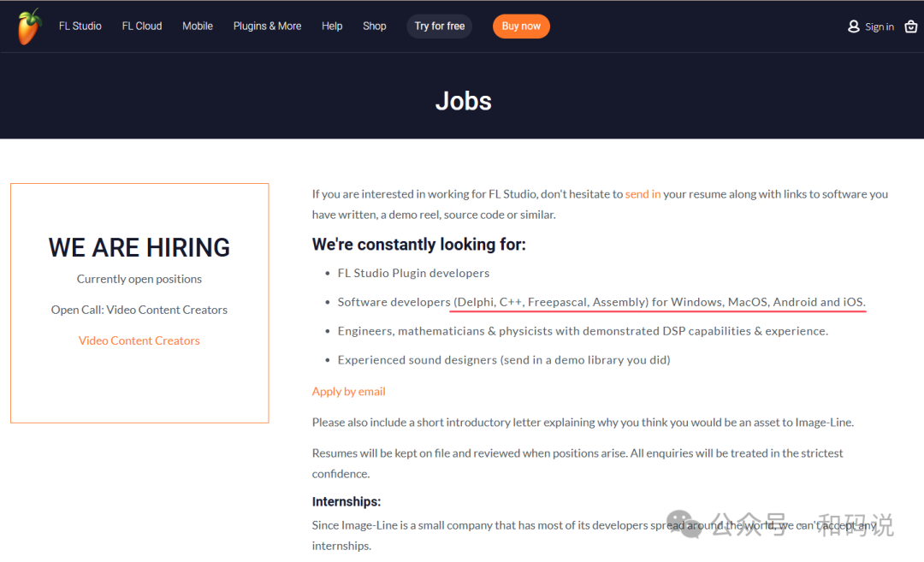Click 'Open Call: Video Content Creators' text
The image size is (924, 562).
(139, 310)
